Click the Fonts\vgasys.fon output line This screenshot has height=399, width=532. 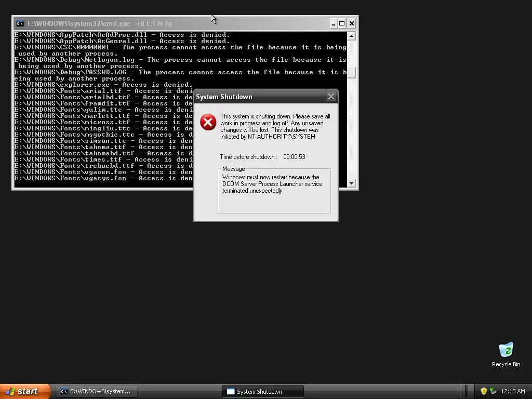pyautogui.click(x=103, y=178)
